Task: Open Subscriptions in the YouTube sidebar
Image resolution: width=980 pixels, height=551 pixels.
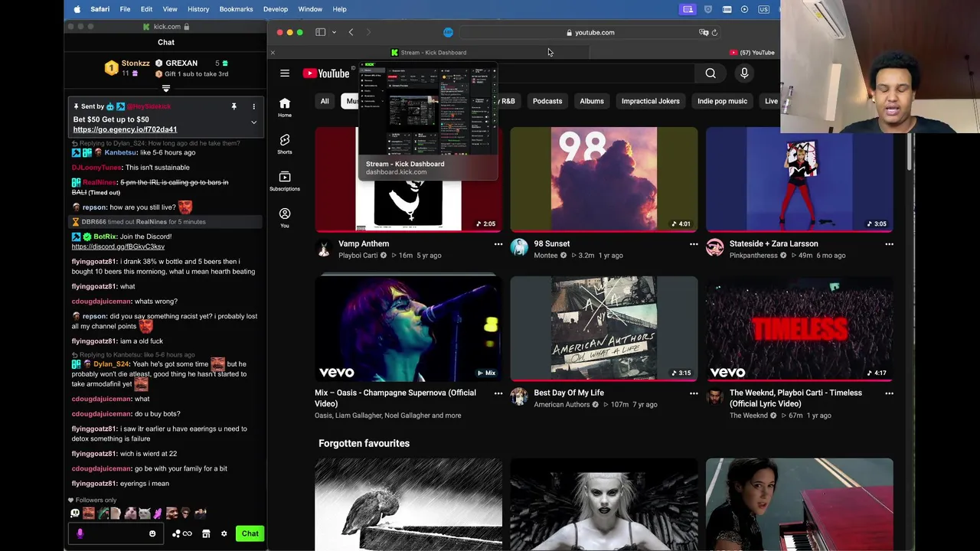Action: pos(285,181)
